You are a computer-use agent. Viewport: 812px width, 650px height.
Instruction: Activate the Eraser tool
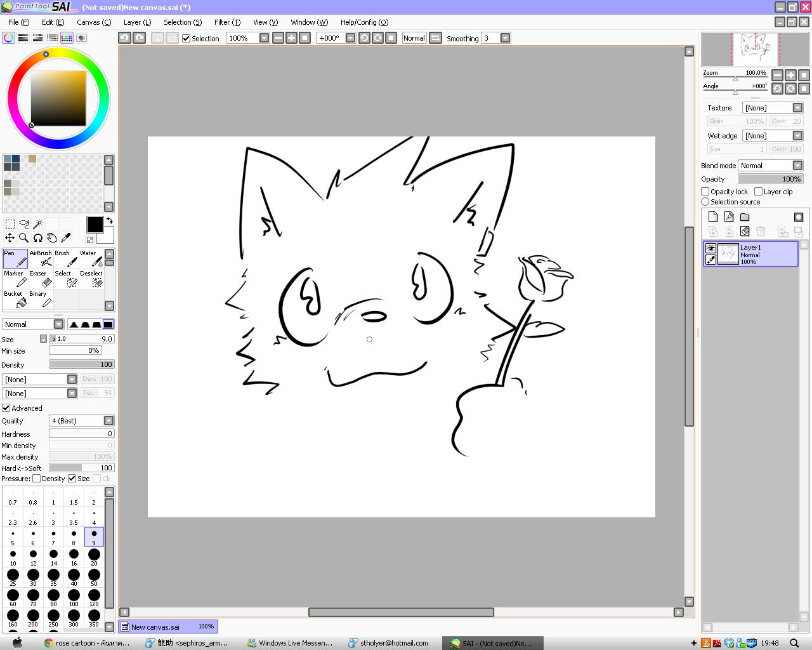click(41, 279)
